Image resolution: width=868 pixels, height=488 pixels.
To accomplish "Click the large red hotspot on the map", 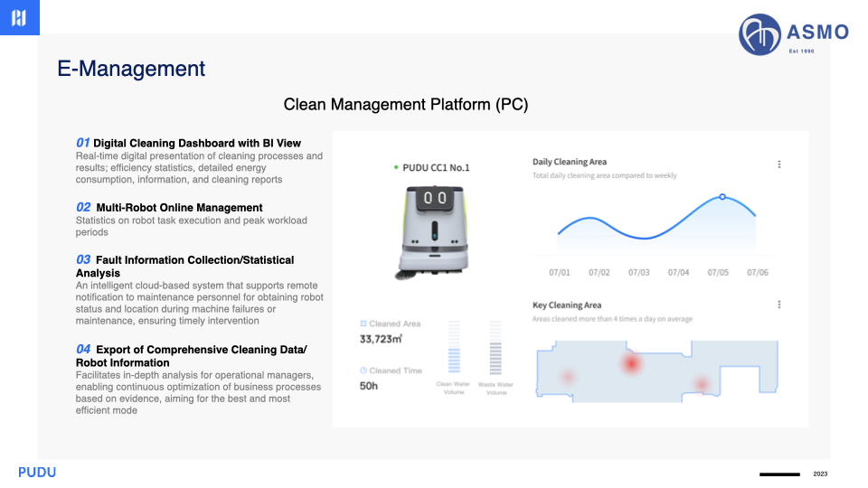I will point(630,363).
